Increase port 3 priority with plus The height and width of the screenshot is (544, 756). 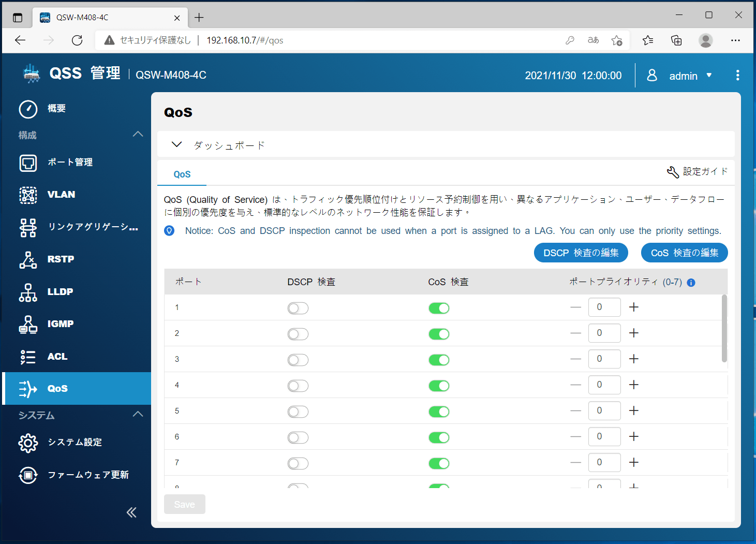(x=634, y=359)
